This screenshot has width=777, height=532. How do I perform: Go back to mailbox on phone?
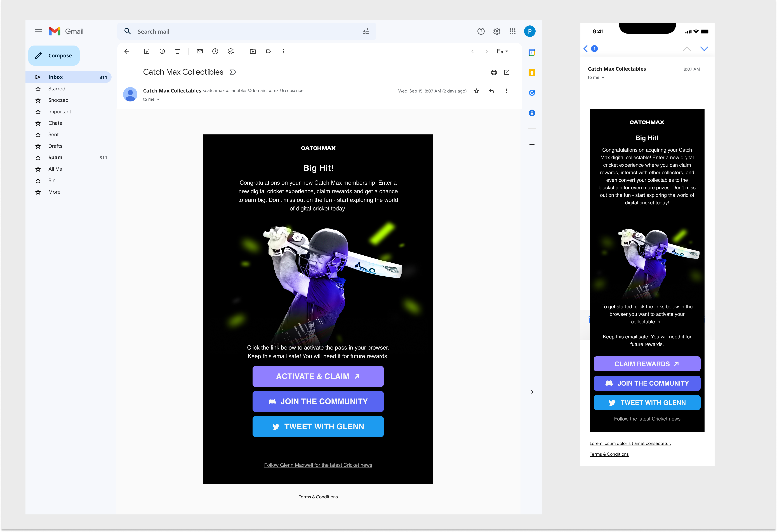click(x=585, y=49)
